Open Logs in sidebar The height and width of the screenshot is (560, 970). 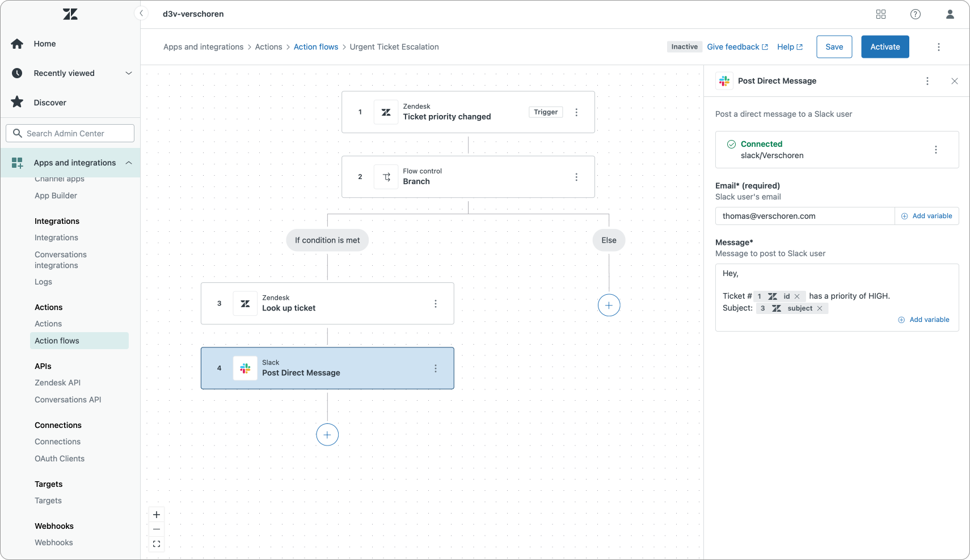point(43,282)
